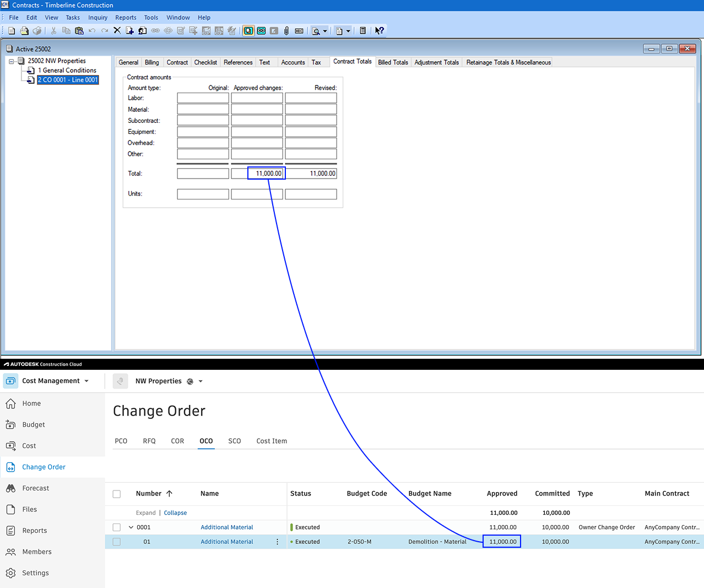Screen dimensions: 704x588
Task: Open the Additional Material change order link
Action: [226, 527]
